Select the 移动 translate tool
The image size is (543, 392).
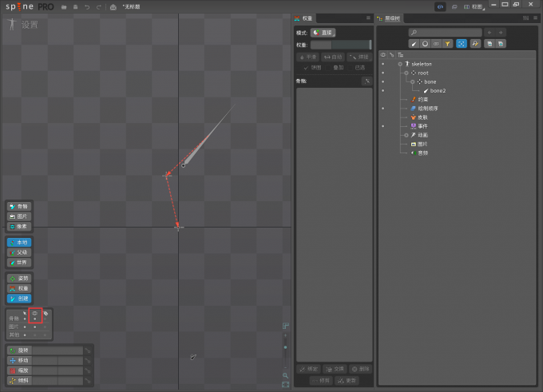click(19, 361)
